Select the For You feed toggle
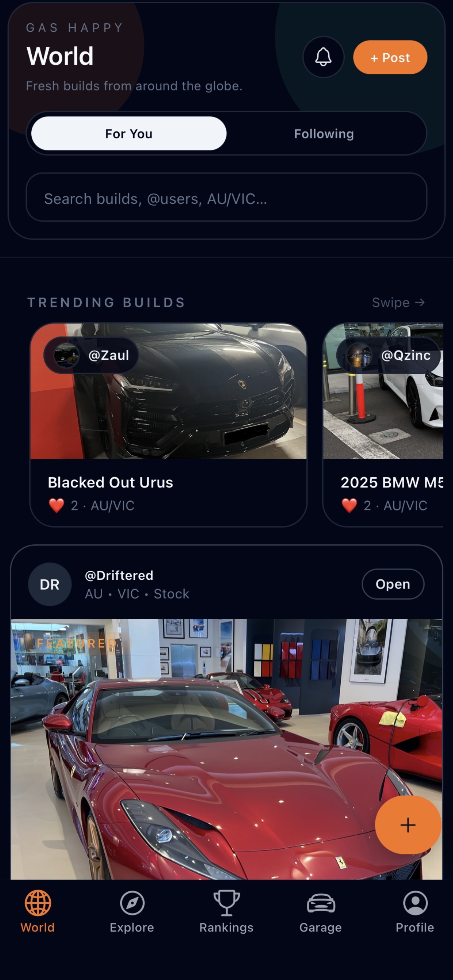453x980 pixels. pos(129,133)
